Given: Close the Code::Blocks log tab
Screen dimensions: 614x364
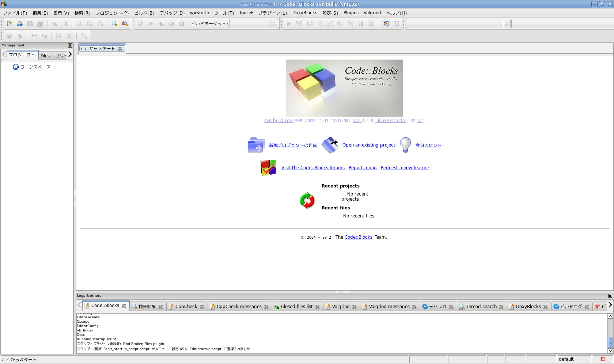Looking at the screenshot, I should click(124, 306).
